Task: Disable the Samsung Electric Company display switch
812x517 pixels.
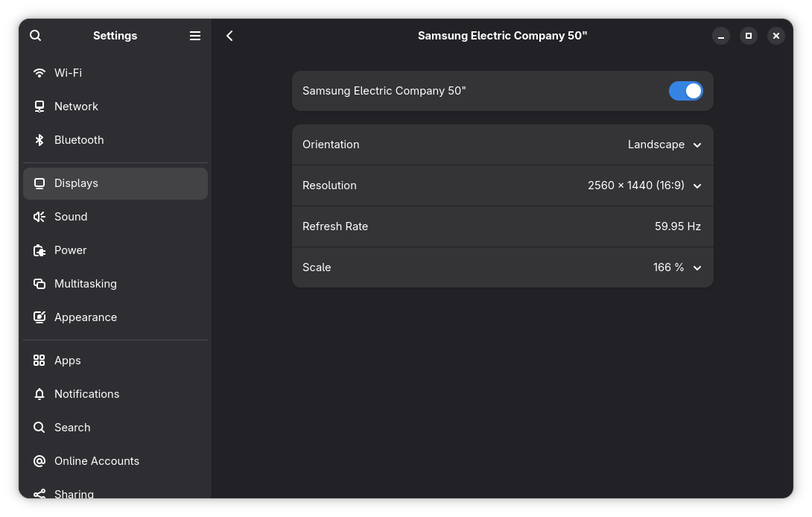Action: (x=685, y=91)
